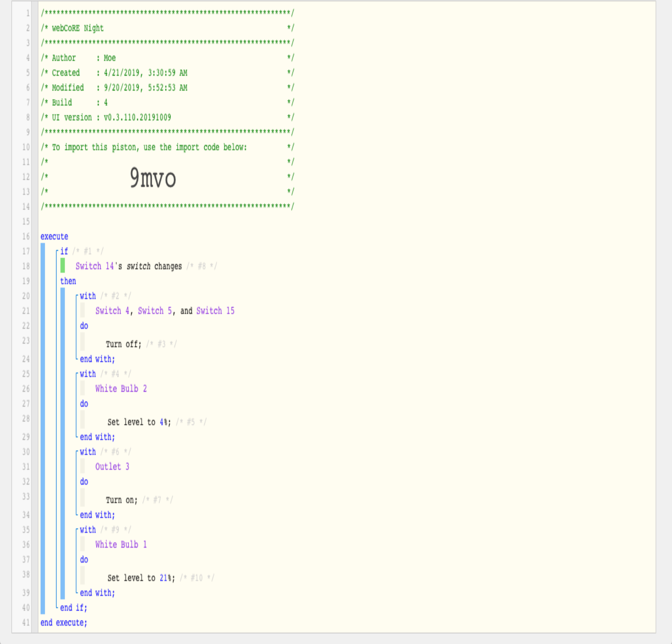672x644 pixels.
Task: Click line number 16 in gutter
Action: pos(26,236)
